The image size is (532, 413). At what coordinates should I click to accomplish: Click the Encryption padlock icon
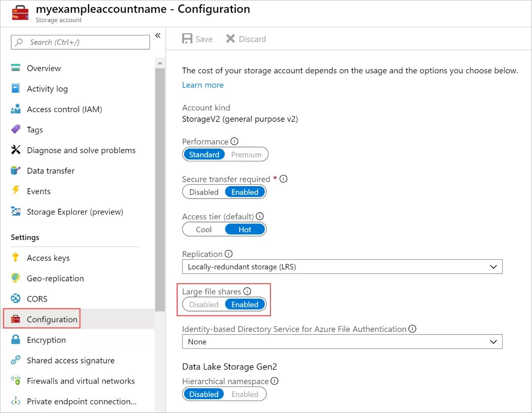pyautogui.click(x=16, y=340)
